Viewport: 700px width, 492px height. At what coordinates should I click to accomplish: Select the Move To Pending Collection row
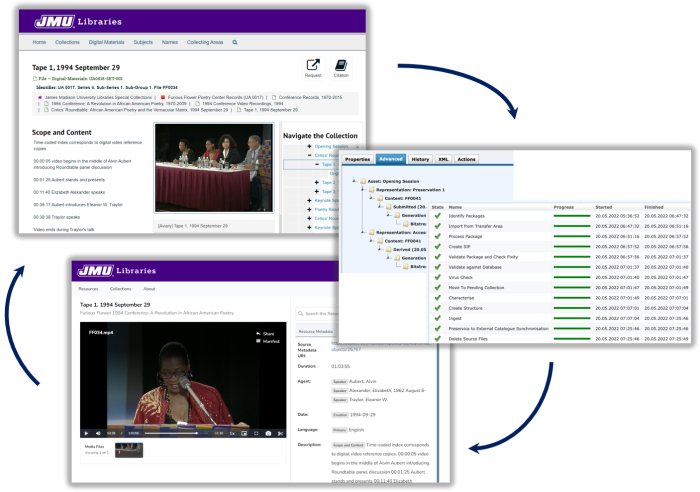coord(560,288)
